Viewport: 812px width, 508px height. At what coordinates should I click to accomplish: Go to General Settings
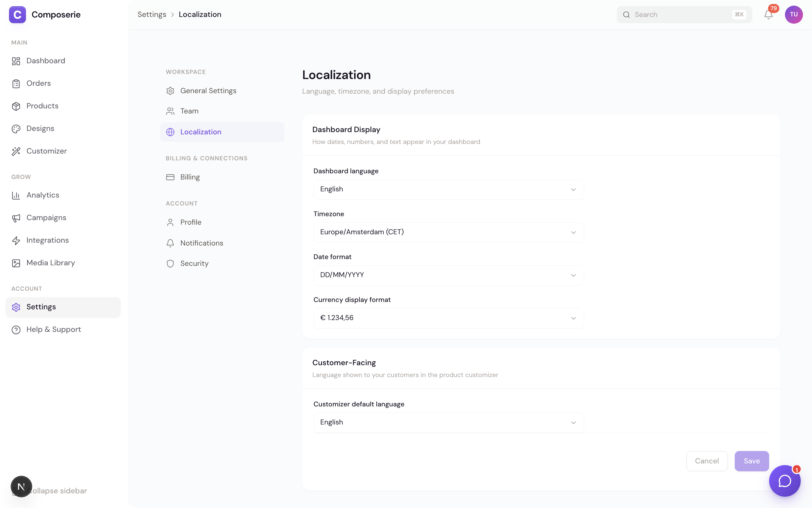point(222,91)
